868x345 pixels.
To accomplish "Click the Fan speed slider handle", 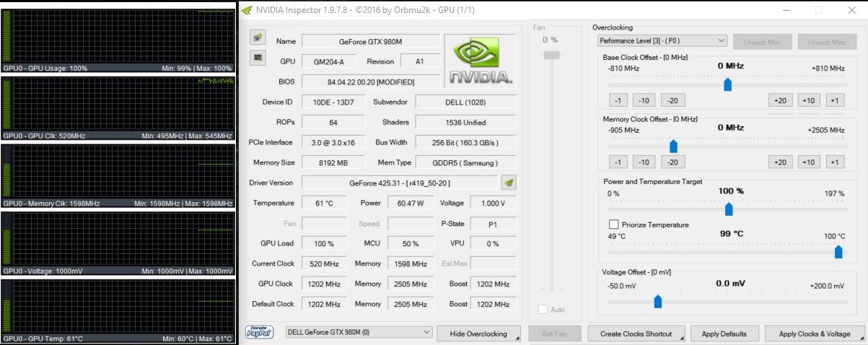I will 551,55.
